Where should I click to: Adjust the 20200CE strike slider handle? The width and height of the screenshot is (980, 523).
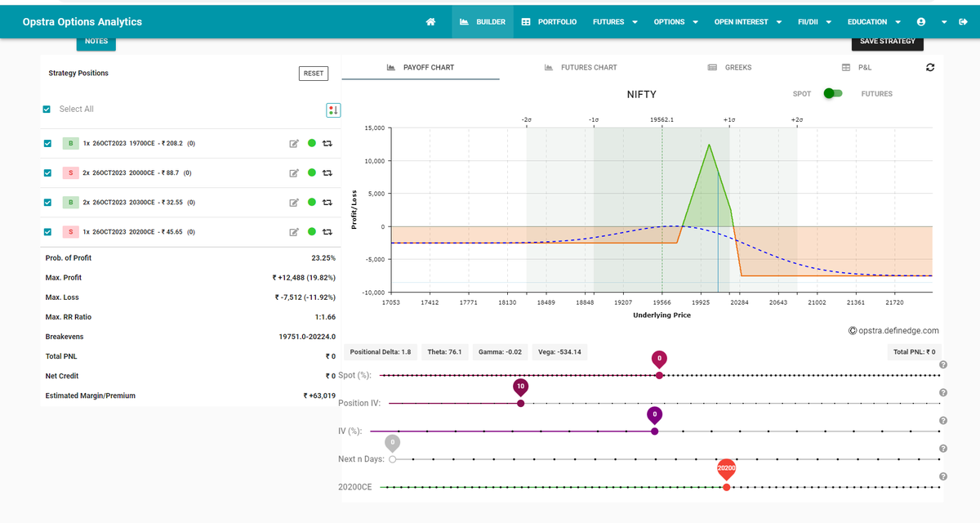coord(726,487)
